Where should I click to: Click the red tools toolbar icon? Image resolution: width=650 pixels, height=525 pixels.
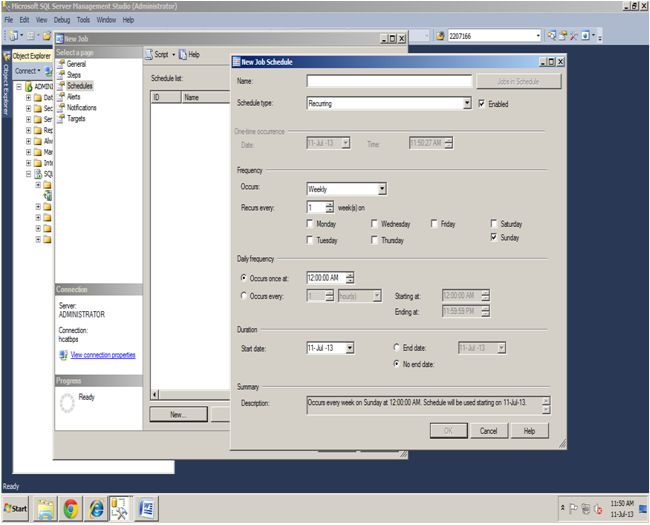tap(574, 36)
